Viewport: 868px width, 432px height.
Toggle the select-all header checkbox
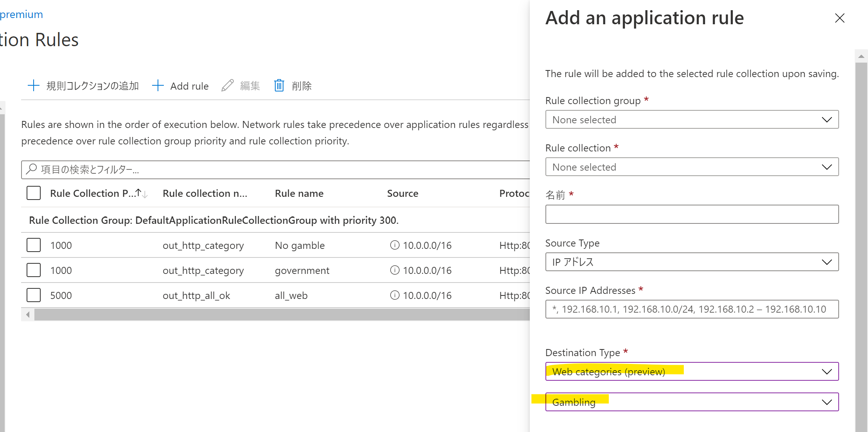(x=34, y=193)
